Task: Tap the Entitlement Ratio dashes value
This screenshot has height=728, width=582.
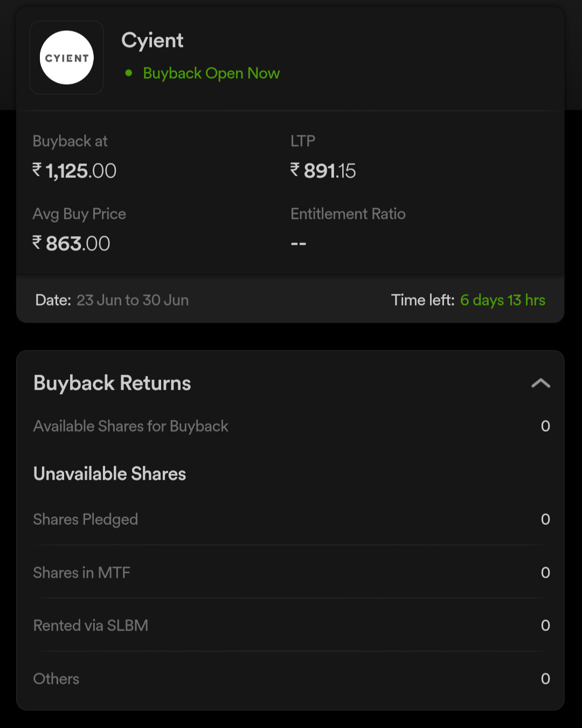Action: coord(299,244)
